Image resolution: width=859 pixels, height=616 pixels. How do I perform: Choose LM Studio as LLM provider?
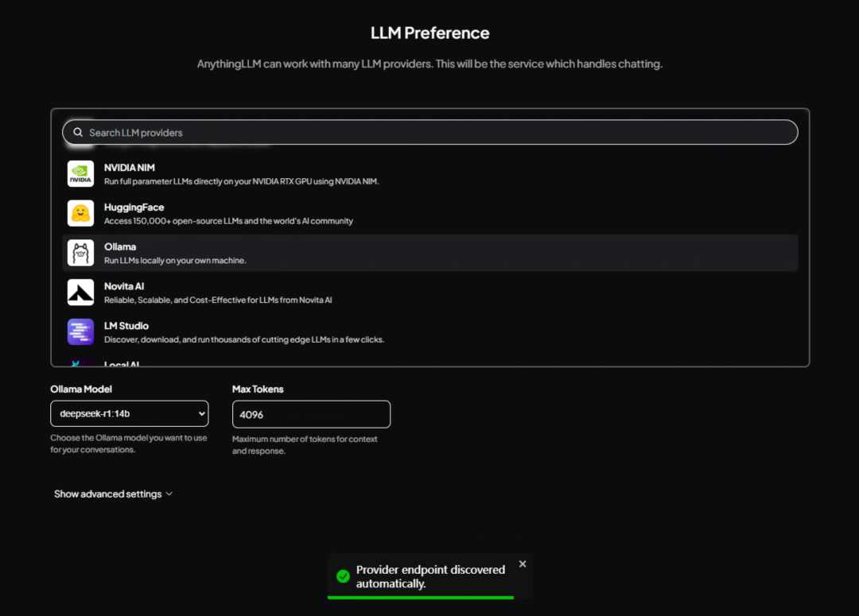tap(430, 331)
